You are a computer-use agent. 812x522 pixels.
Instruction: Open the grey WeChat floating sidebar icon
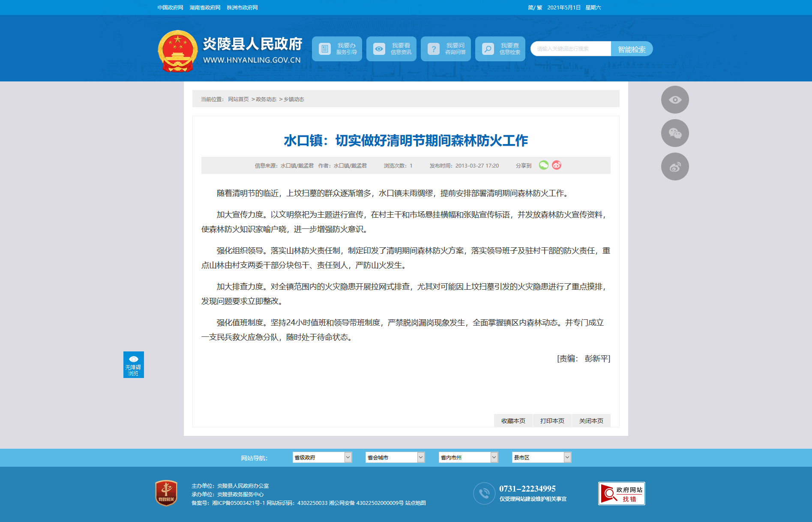coord(675,133)
